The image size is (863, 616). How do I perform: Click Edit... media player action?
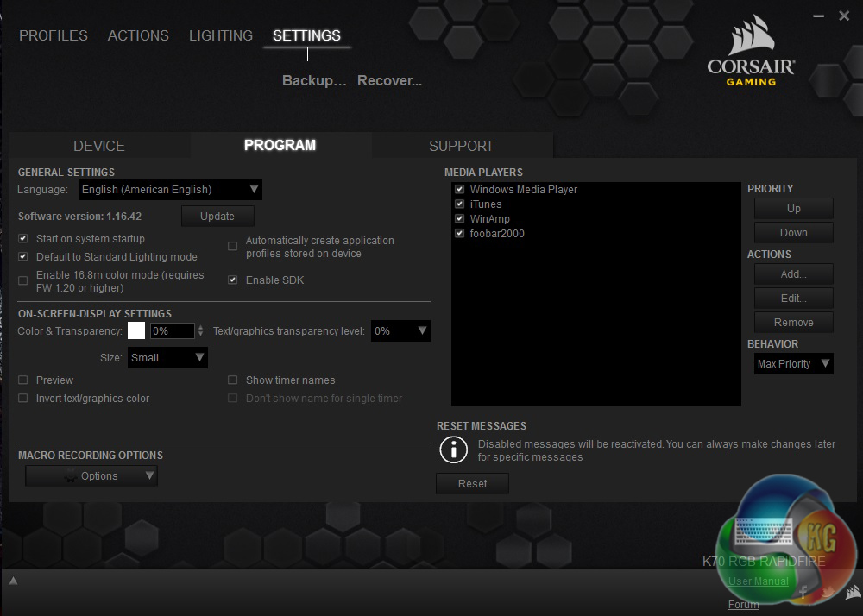click(x=794, y=299)
